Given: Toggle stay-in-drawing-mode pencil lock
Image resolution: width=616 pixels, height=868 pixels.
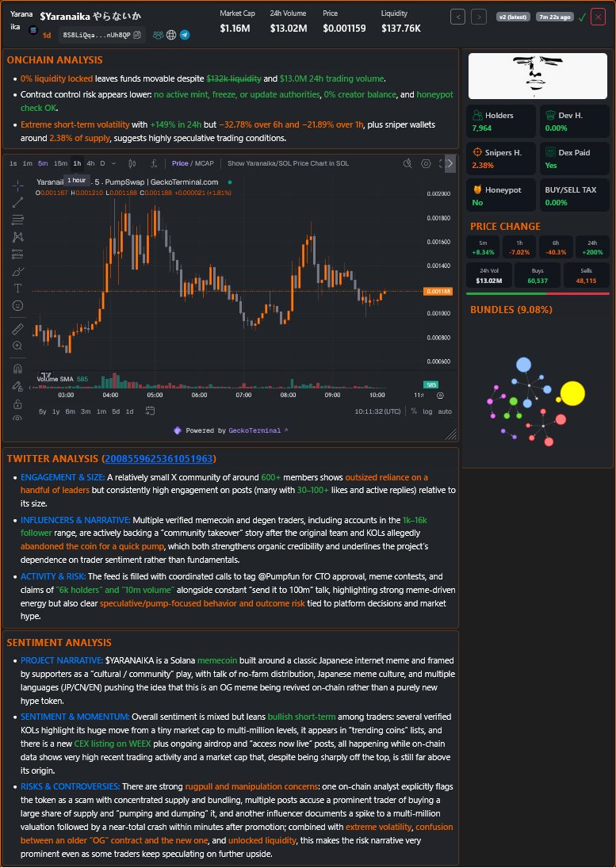Looking at the screenshot, I should point(17,386).
